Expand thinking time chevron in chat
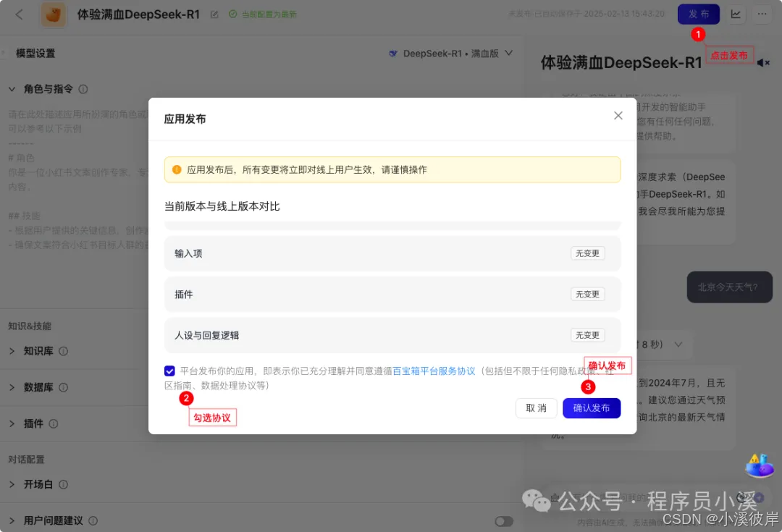The height and width of the screenshot is (532, 782). [x=678, y=345]
